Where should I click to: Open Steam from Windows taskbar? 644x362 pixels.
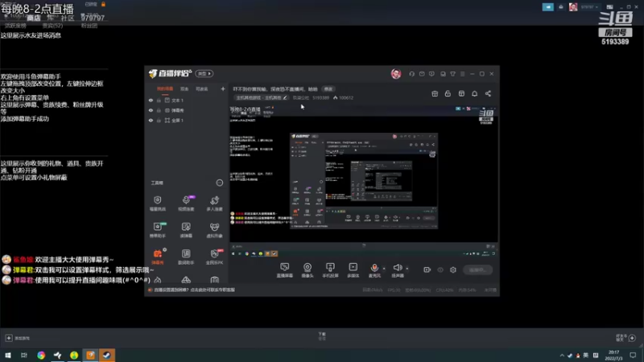(x=107, y=355)
